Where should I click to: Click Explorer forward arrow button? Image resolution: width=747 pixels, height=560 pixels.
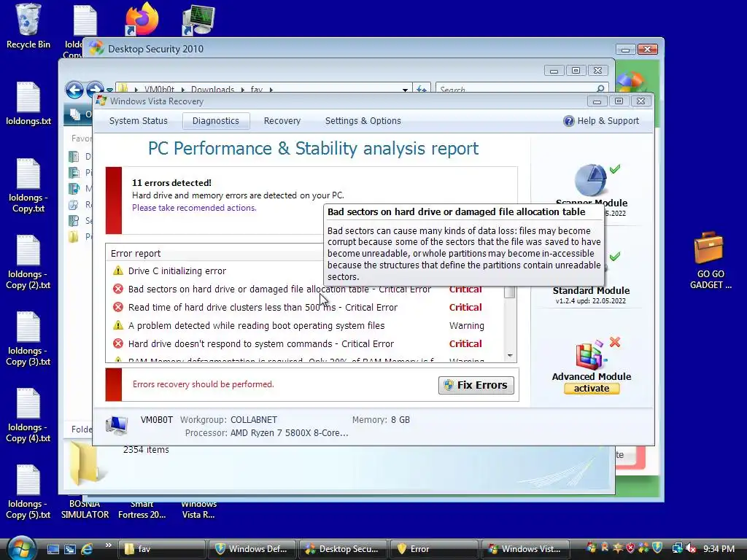pos(95,88)
